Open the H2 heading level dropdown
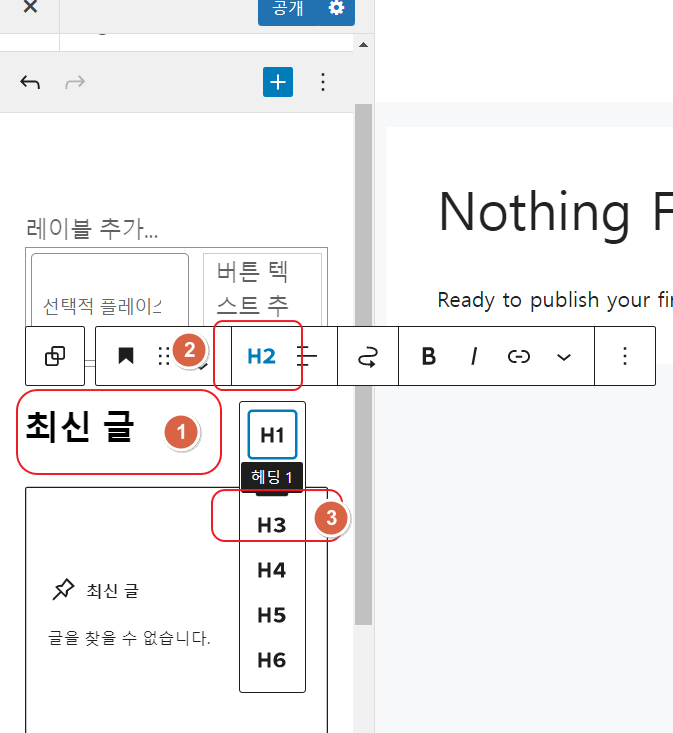Image resolution: width=673 pixels, height=733 pixels. (261, 356)
